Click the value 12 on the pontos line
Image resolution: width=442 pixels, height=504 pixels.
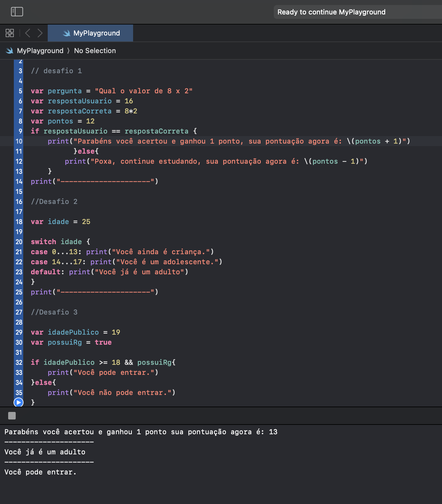[90, 121]
